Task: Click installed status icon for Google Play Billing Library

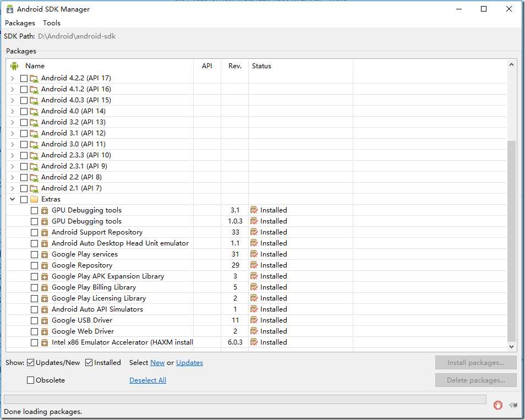Action: (x=254, y=287)
